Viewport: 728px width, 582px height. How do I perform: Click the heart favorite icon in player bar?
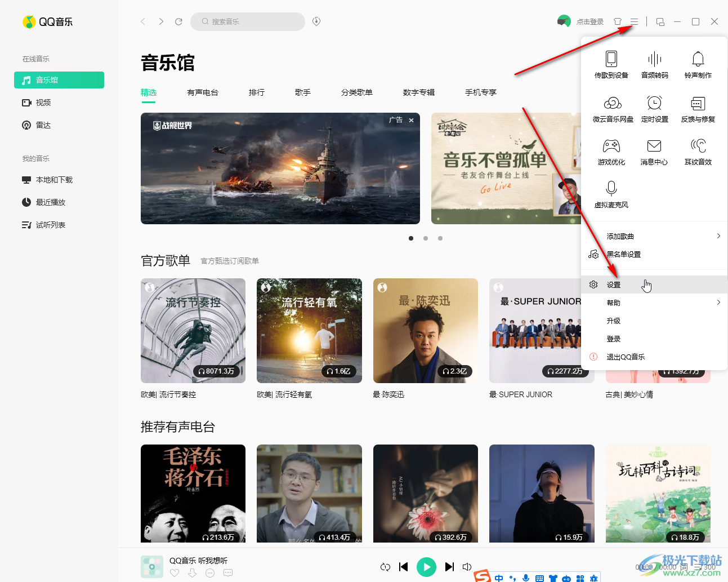[175, 573]
